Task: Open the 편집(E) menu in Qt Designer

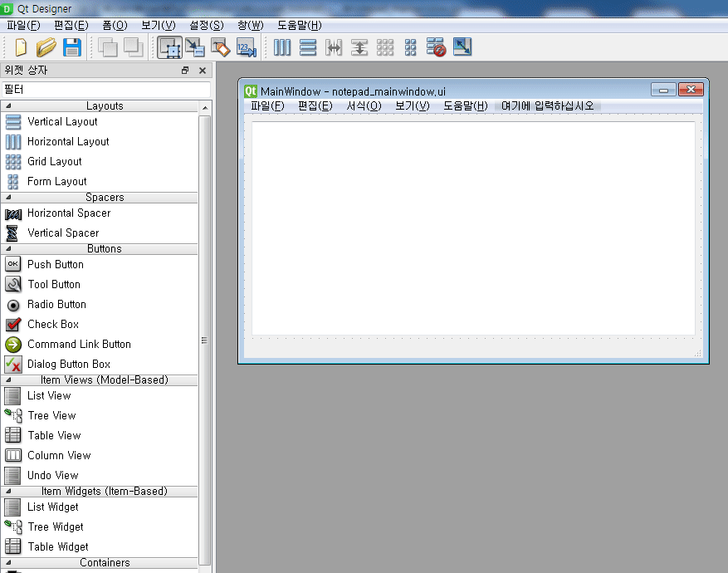Action: (x=71, y=26)
